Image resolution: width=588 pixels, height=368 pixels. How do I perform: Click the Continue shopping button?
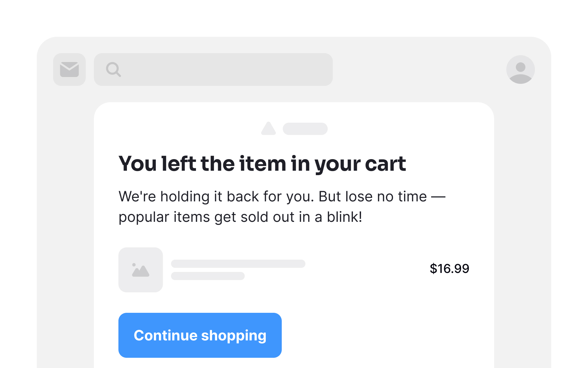(200, 335)
